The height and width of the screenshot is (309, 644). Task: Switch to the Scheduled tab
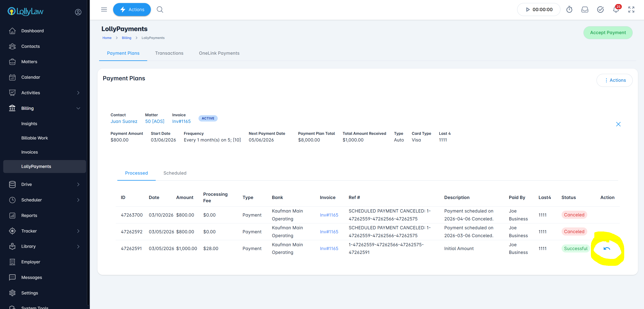point(175,173)
